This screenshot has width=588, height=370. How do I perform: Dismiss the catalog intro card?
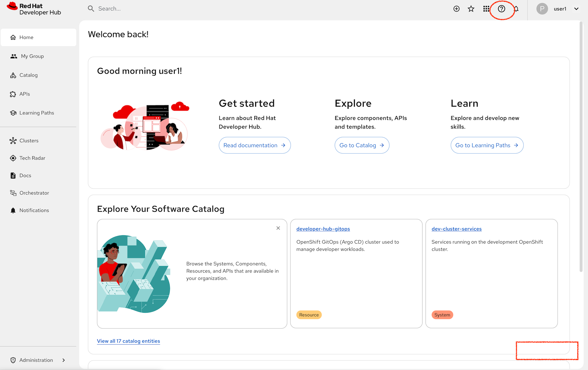278,228
